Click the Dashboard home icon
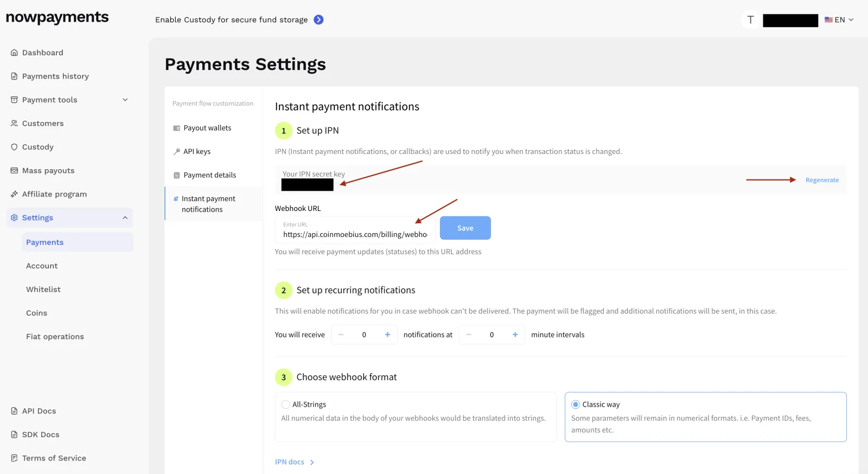 14,53
